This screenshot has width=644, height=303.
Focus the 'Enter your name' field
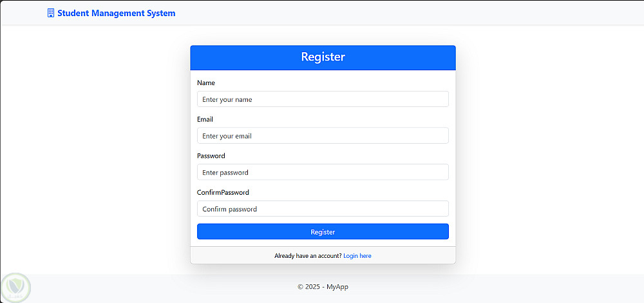pos(323,99)
